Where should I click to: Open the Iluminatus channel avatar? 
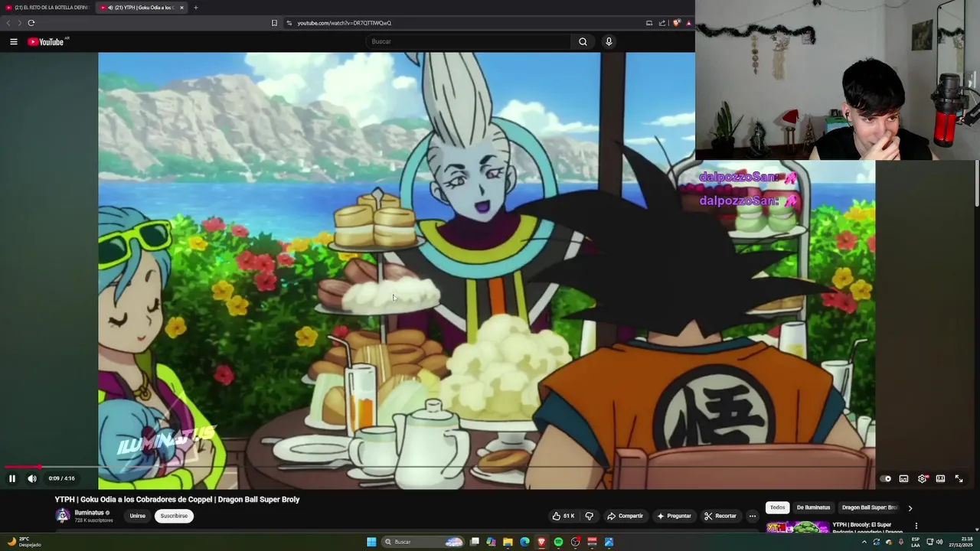coord(62,516)
